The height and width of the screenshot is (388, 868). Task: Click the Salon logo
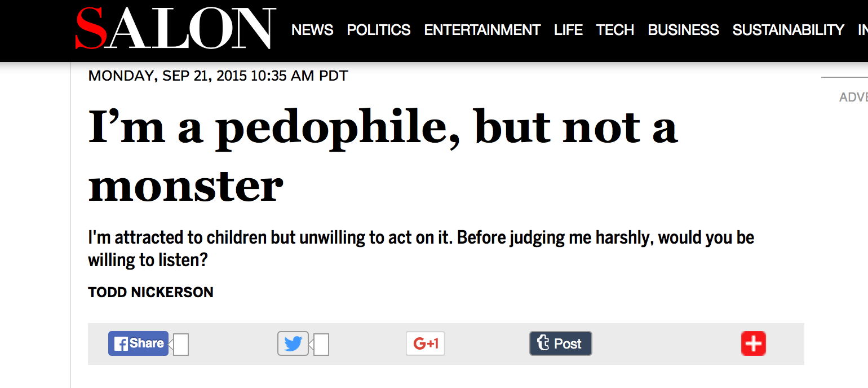coord(175,29)
